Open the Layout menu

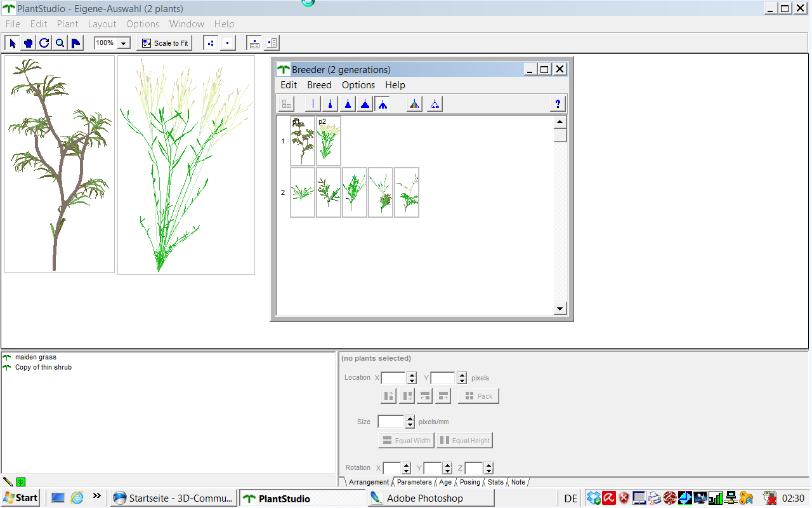(102, 24)
